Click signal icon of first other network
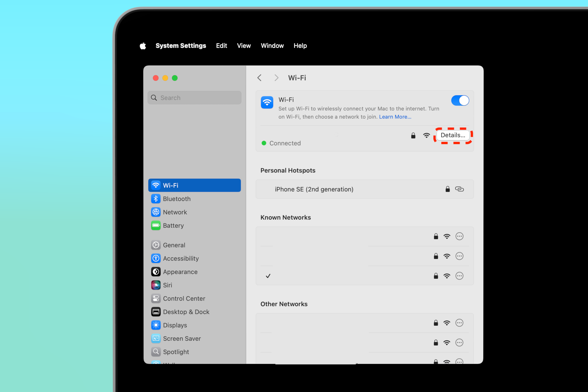Screen dimensions: 588x392 pyautogui.click(x=447, y=323)
